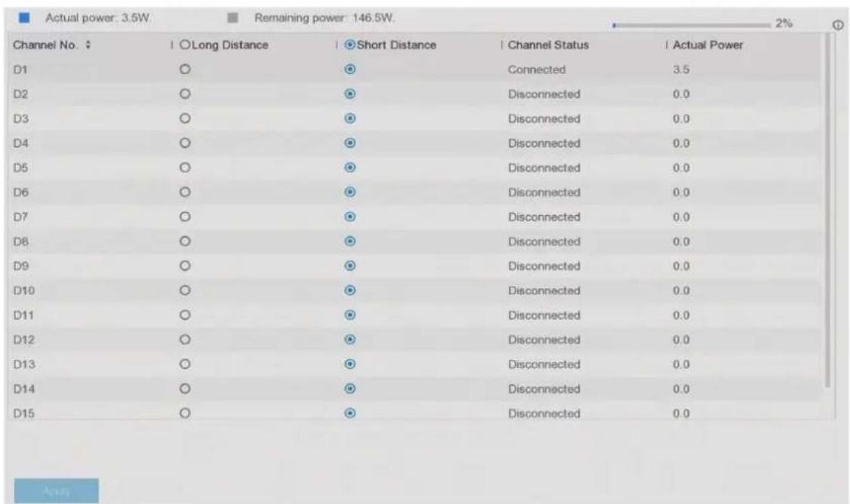Image resolution: width=850 pixels, height=504 pixels.
Task: Click the vertical scrollbar of channel list
Action: pyautogui.click(x=827, y=211)
